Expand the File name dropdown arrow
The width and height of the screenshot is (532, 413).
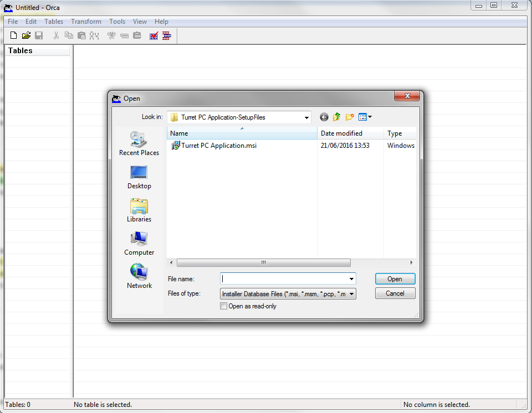tap(351, 279)
